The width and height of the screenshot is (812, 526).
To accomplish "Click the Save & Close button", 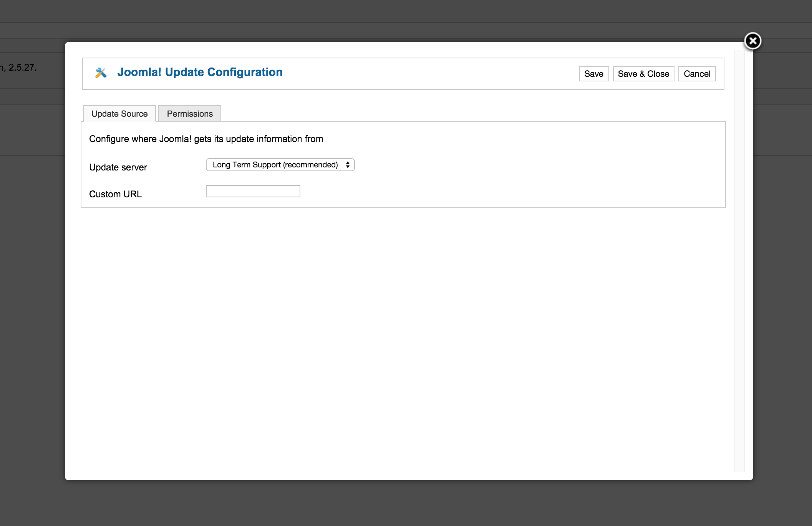I will (x=643, y=74).
